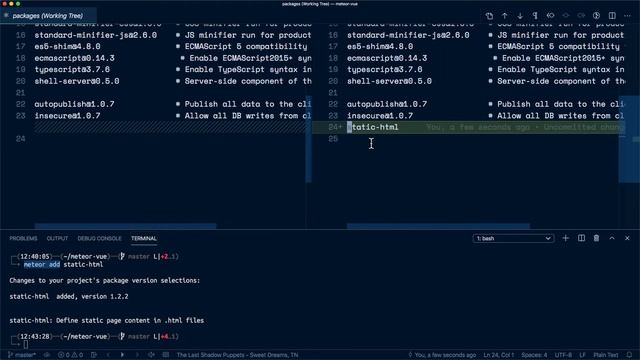
Task: Click 'ecmascript@0.14.3' in the left pane
Action: (x=74, y=58)
